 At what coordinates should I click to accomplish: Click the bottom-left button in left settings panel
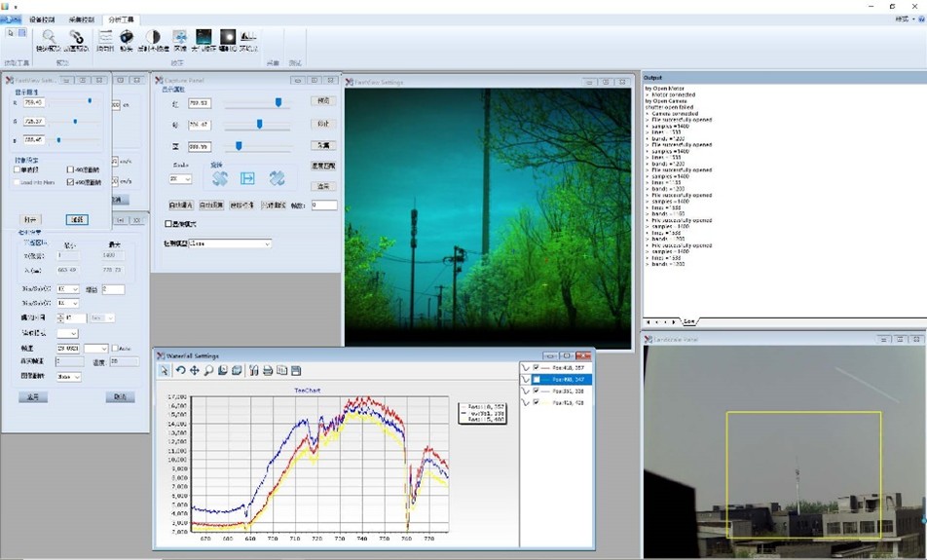click(x=32, y=397)
